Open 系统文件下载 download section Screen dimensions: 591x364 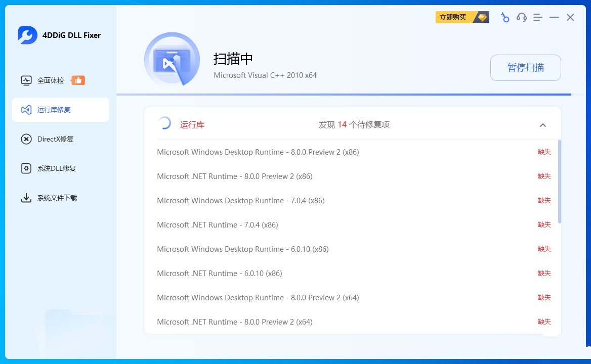(60, 198)
